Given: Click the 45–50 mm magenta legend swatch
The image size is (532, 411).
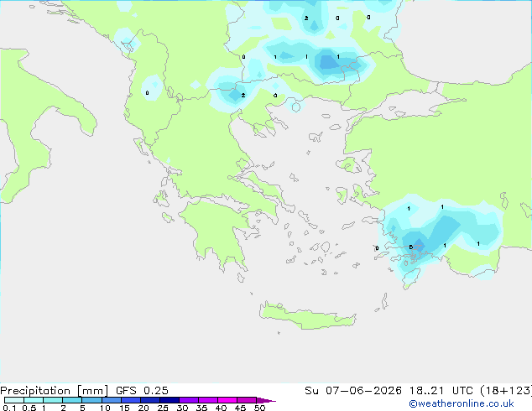Looking at the screenshot, I should pos(247,400).
